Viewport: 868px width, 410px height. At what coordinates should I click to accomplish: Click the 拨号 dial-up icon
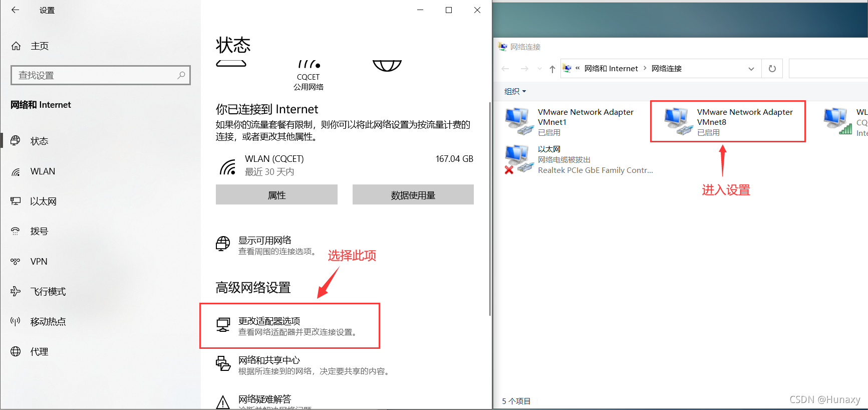coord(16,231)
